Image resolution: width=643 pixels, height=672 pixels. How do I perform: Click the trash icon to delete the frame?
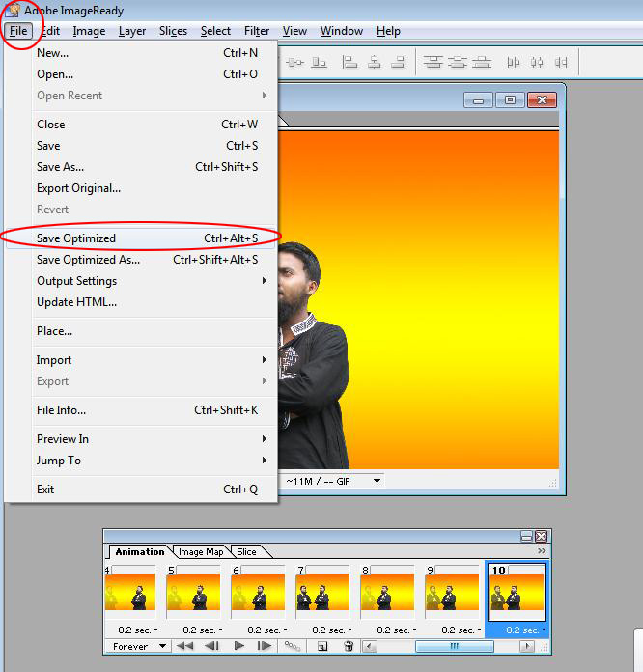pyautogui.click(x=349, y=646)
